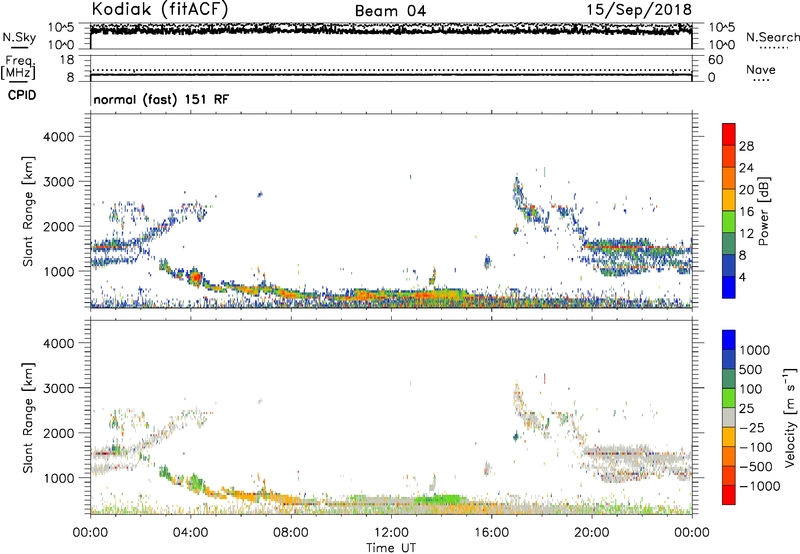Click the '4000' tick in power panel
The height and width of the screenshot is (554, 800).
tap(59, 137)
